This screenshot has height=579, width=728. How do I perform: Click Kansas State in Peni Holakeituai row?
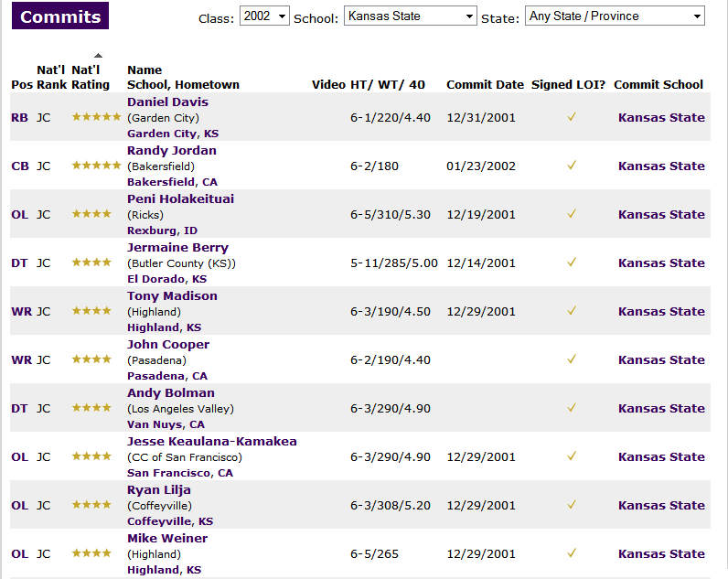tap(661, 215)
